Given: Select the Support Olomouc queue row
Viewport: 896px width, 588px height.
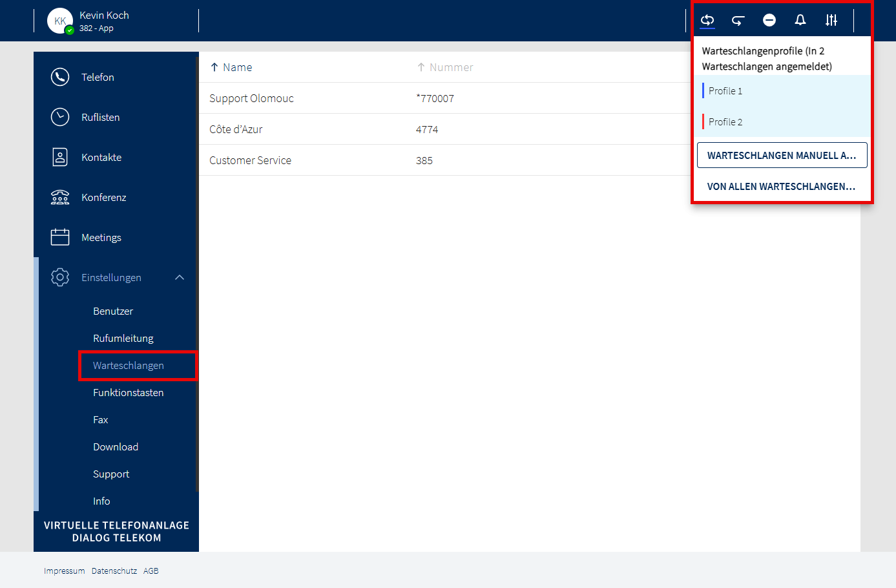Looking at the screenshot, I should click(x=251, y=98).
